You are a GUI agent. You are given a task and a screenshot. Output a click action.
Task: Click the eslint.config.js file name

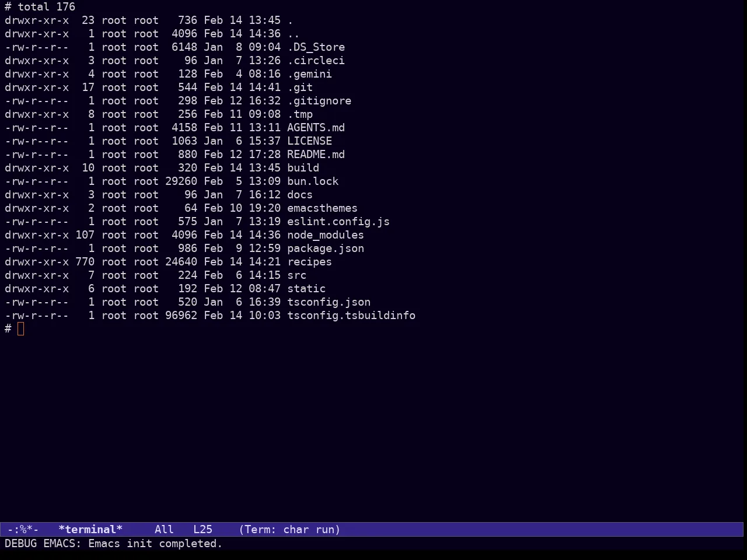338,222
